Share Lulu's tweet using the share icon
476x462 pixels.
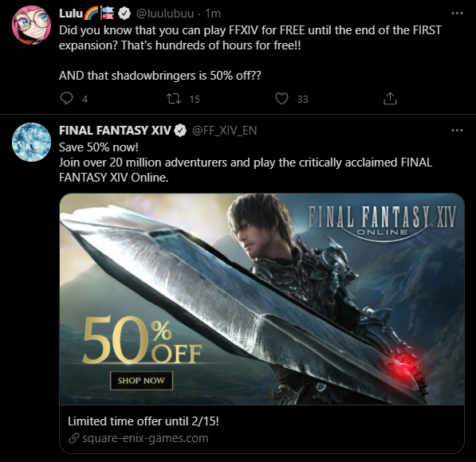tap(390, 98)
